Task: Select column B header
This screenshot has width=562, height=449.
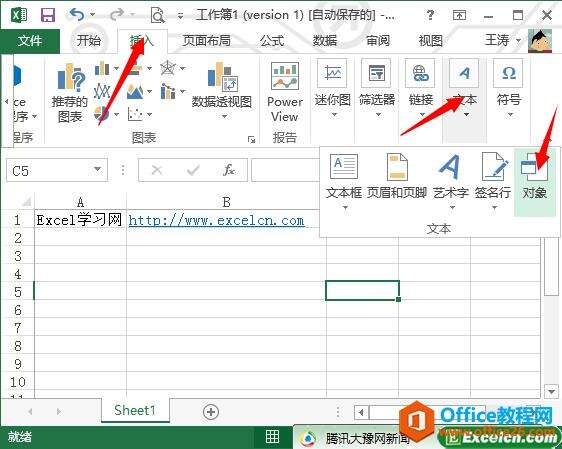Action: 226,202
